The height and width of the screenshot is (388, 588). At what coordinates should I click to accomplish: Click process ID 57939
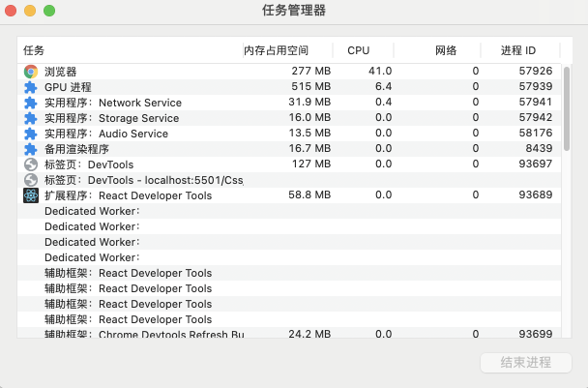tap(536, 87)
